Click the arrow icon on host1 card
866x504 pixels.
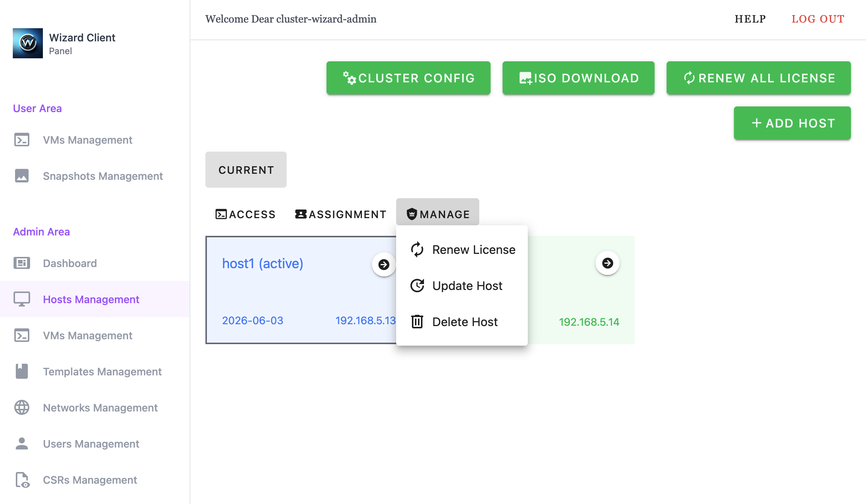(x=384, y=264)
